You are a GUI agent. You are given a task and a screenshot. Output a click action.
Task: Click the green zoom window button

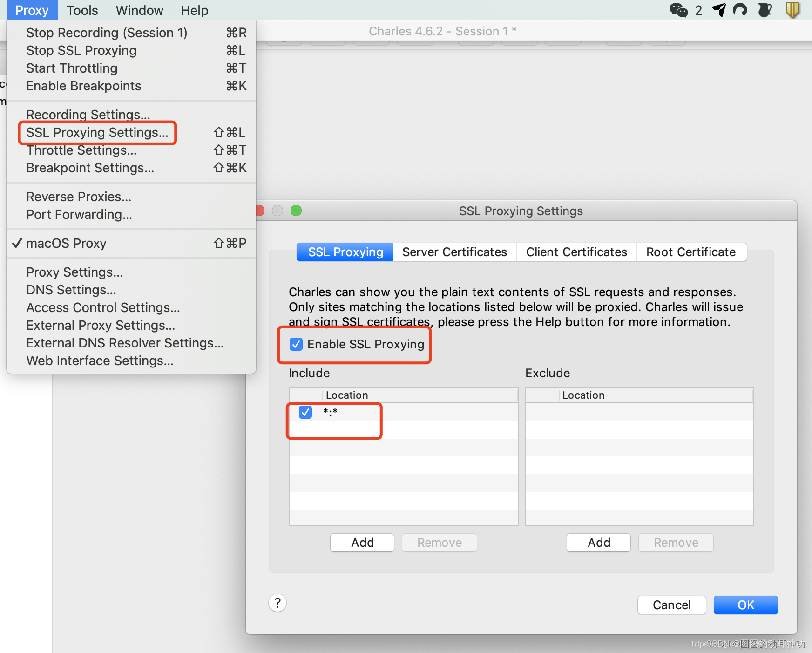point(296,211)
